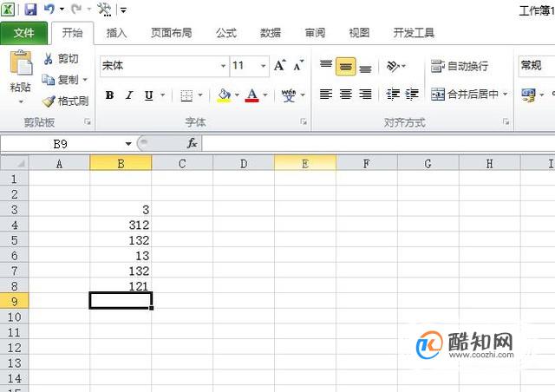Align cell text to top

[326, 66]
